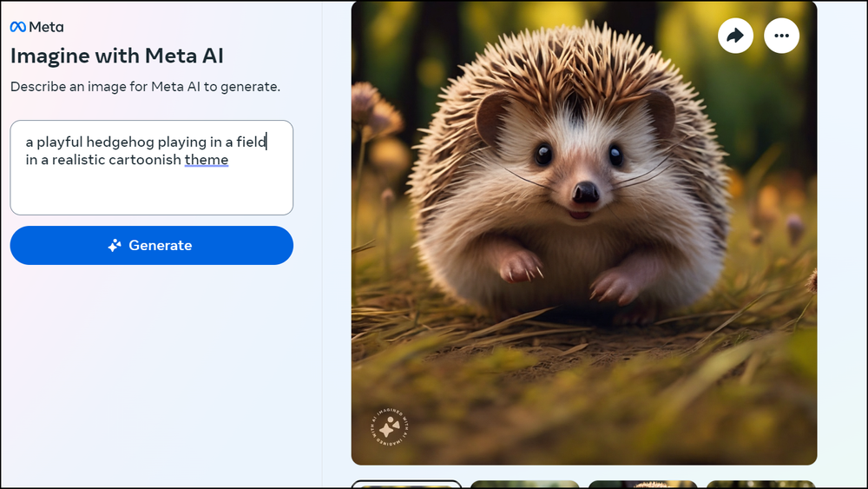Click the Meta wordmark text
This screenshot has width=868, height=489.
pyautogui.click(x=46, y=27)
